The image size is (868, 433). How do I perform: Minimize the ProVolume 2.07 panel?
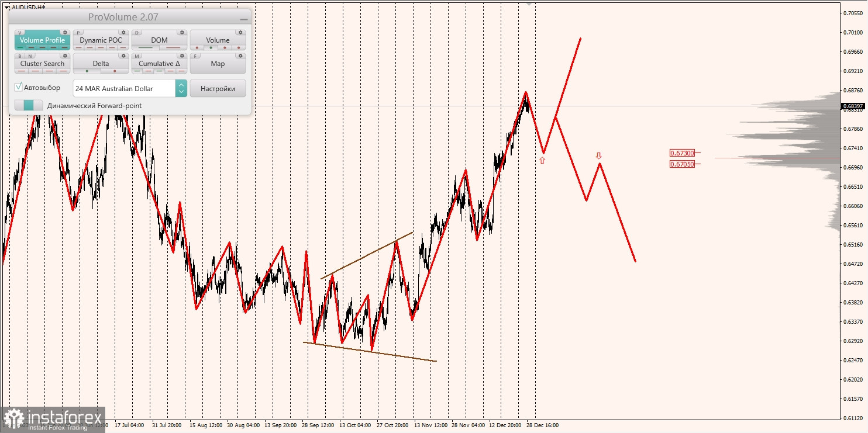(x=244, y=19)
